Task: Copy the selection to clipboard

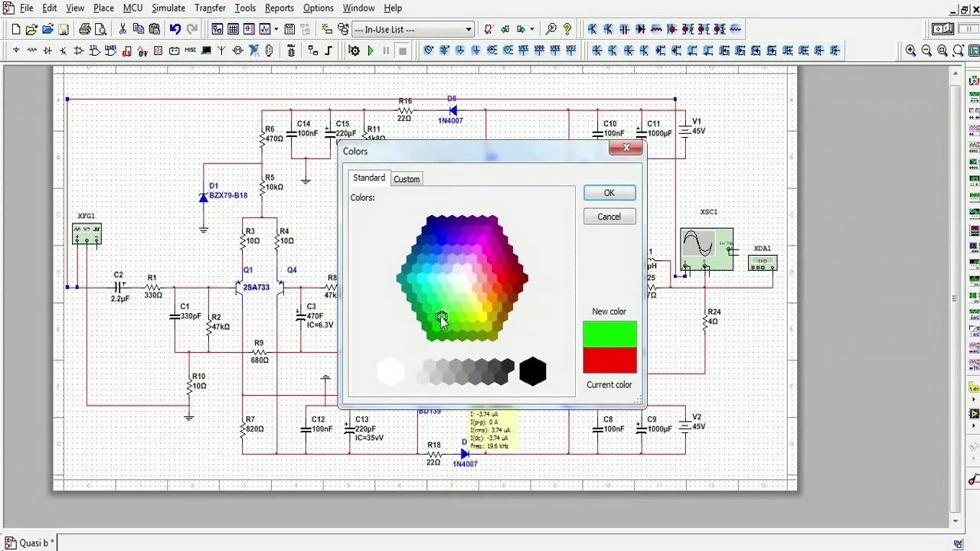Action: 139,29
